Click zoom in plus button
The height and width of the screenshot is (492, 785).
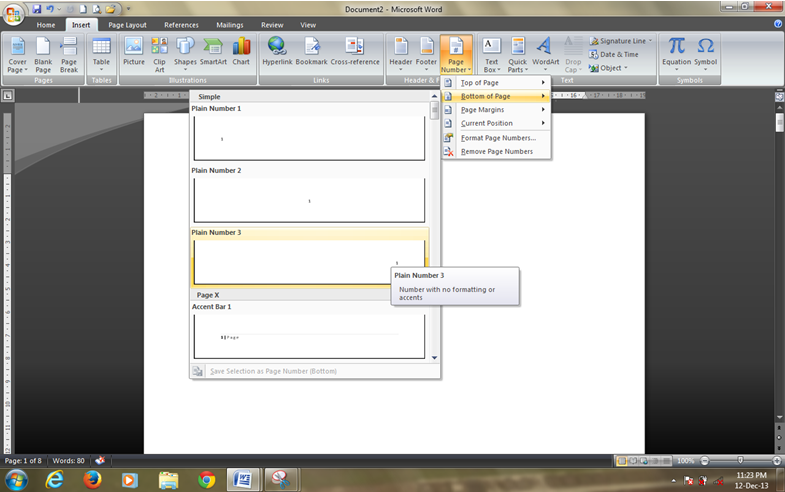[x=777, y=460]
